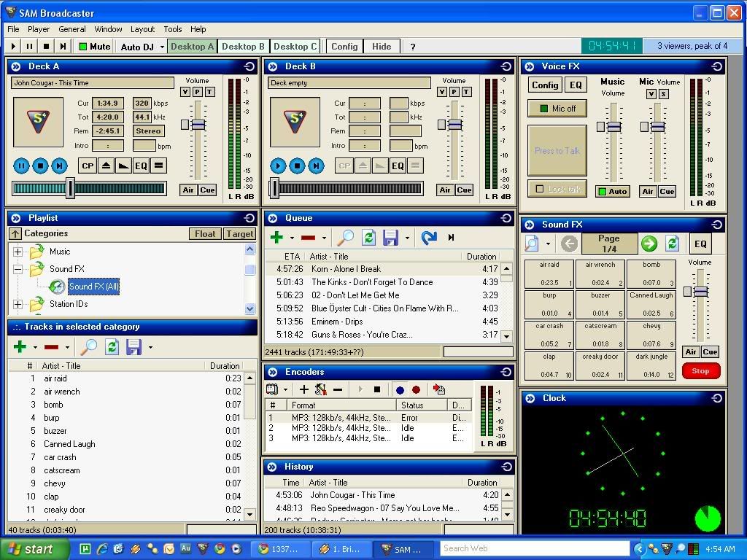Switch to Desktop B
This screenshot has height=560, width=747.
tap(243, 46)
